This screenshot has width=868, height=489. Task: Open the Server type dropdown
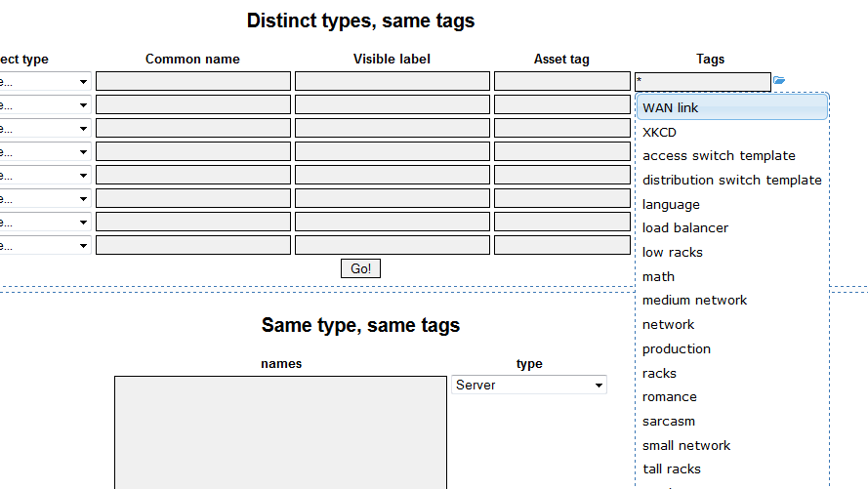[x=528, y=386]
